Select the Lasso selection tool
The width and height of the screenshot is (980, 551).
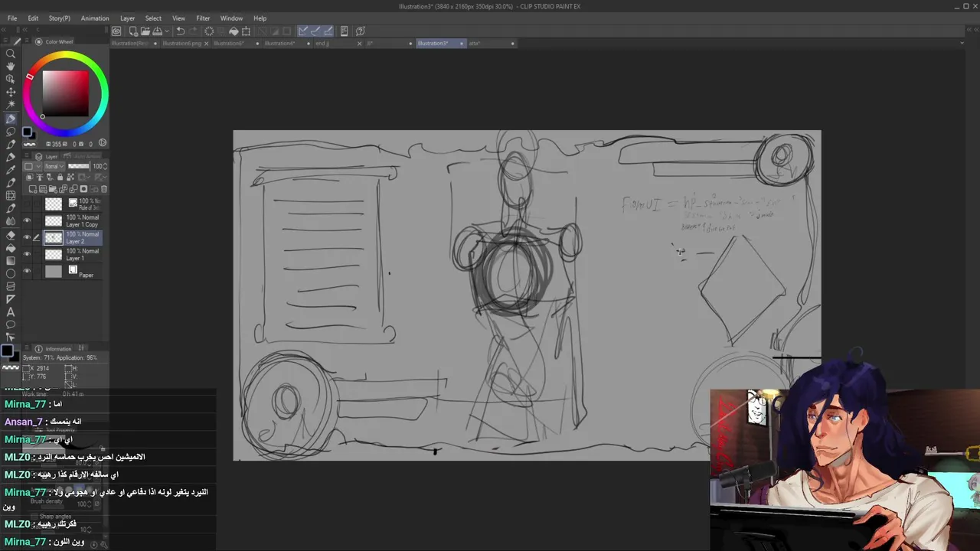pos(11,132)
